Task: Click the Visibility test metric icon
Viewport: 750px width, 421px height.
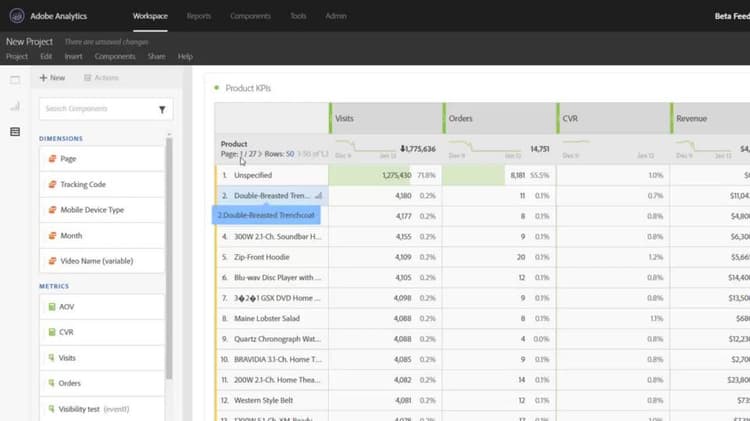Action: [x=52, y=409]
